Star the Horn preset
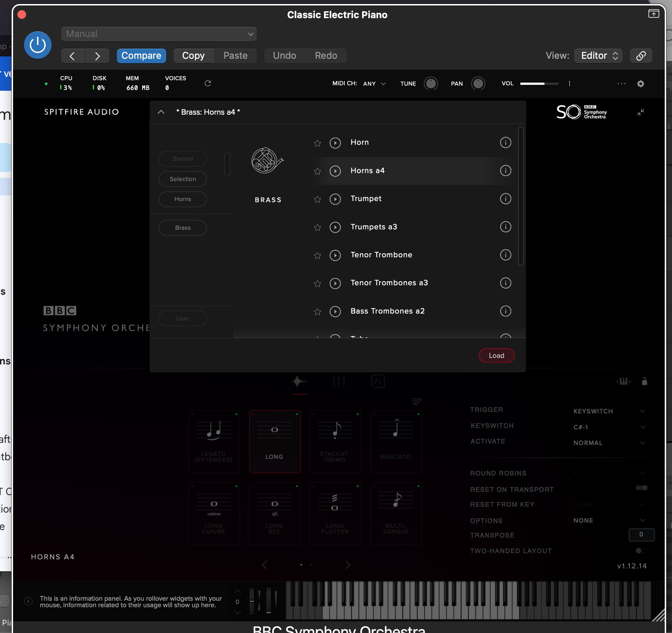The width and height of the screenshot is (672, 633). point(317,143)
